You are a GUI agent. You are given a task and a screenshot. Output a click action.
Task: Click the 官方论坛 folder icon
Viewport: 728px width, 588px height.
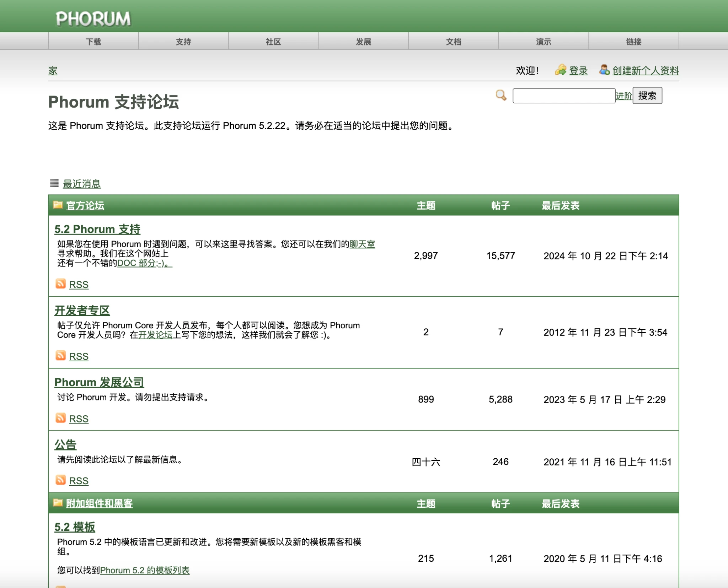click(58, 205)
